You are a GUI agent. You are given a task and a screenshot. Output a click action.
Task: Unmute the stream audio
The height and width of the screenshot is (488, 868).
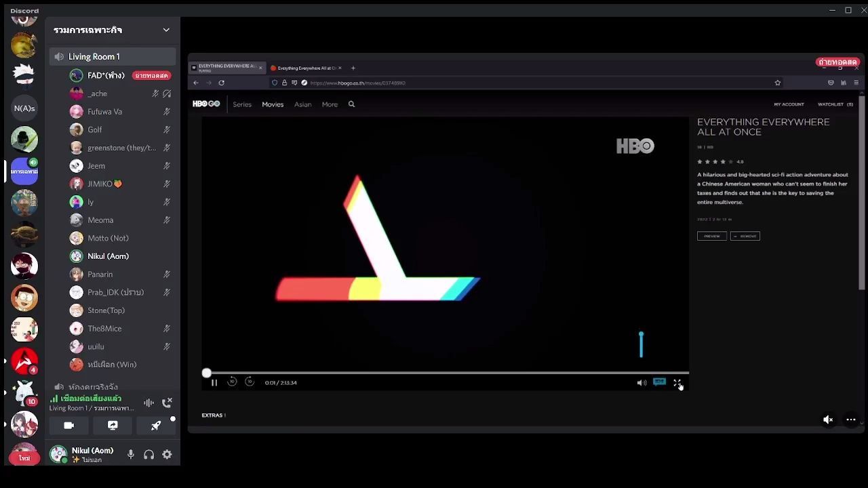pyautogui.click(x=828, y=420)
